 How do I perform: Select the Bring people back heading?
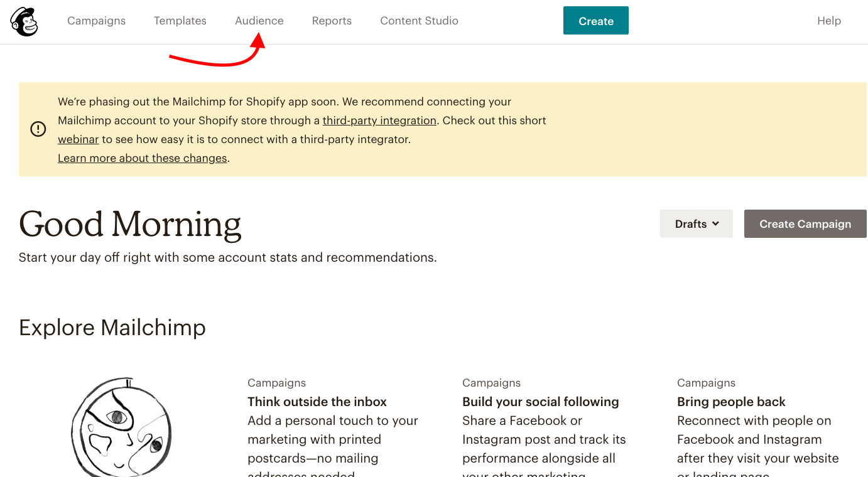coord(731,402)
